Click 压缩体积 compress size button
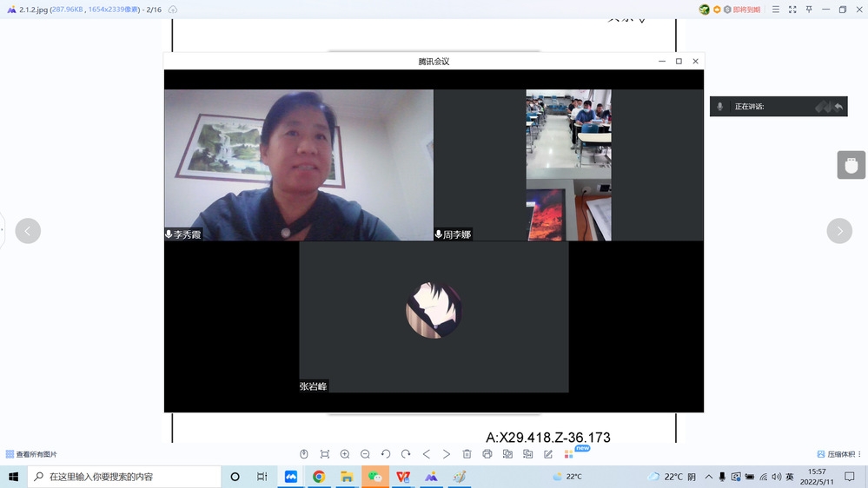Image resolution: width=868 pixels, height=488 pixels. coord(836,454)
